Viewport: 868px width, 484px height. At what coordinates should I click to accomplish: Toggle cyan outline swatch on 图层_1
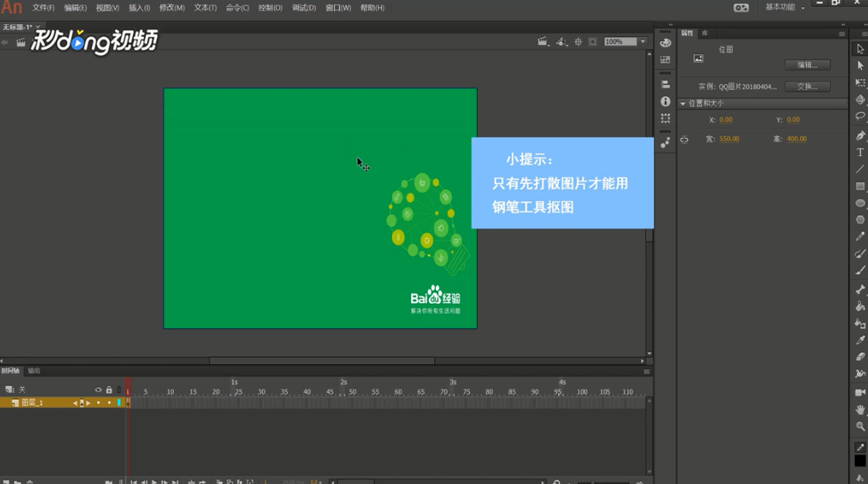click(119, 403)
